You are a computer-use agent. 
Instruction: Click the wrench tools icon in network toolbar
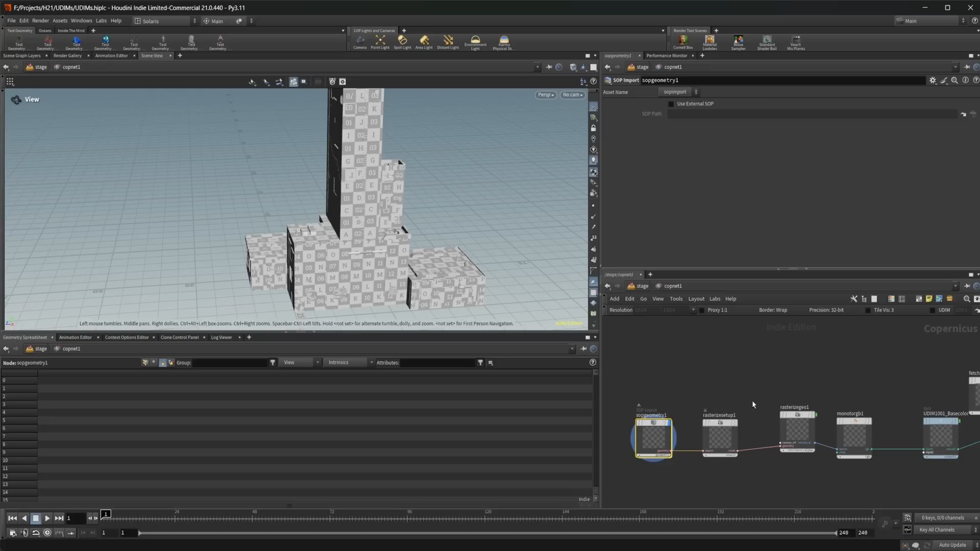854,299
